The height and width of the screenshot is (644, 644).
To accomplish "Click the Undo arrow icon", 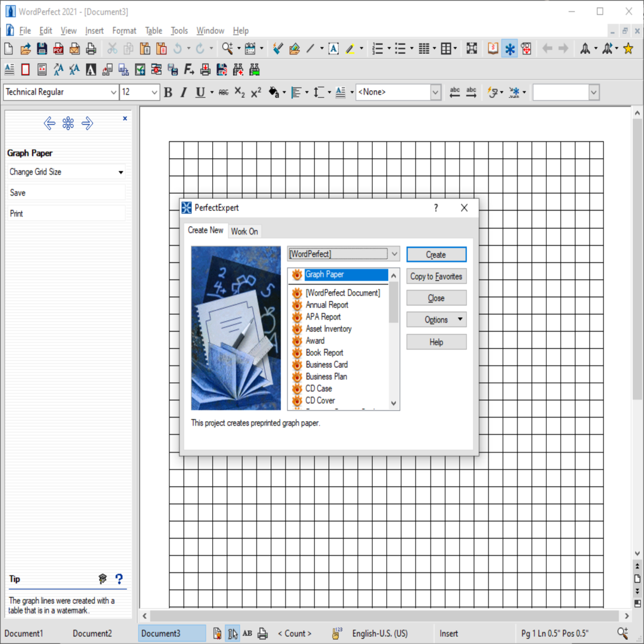I will (x=178, y=49).
